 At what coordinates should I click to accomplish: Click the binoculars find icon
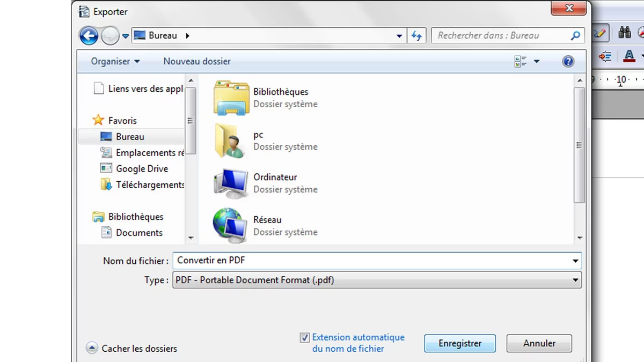(x=624, y=33)
